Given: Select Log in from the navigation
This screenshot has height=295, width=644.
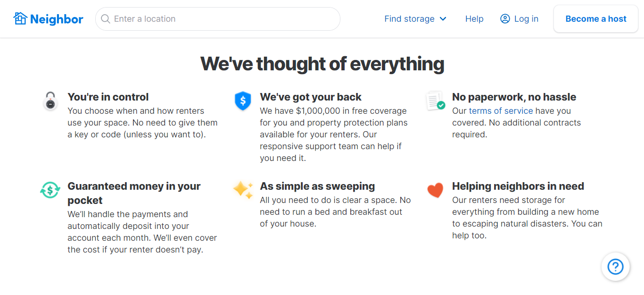Looking at the screenshot, I should tap(526, 19).
